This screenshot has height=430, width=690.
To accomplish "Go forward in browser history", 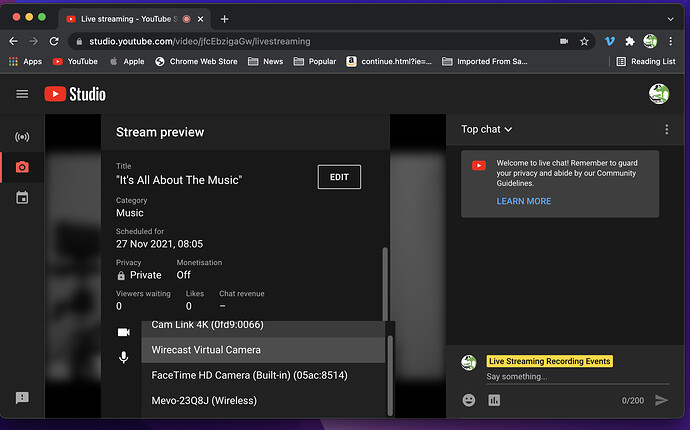I will click(33, 41).
